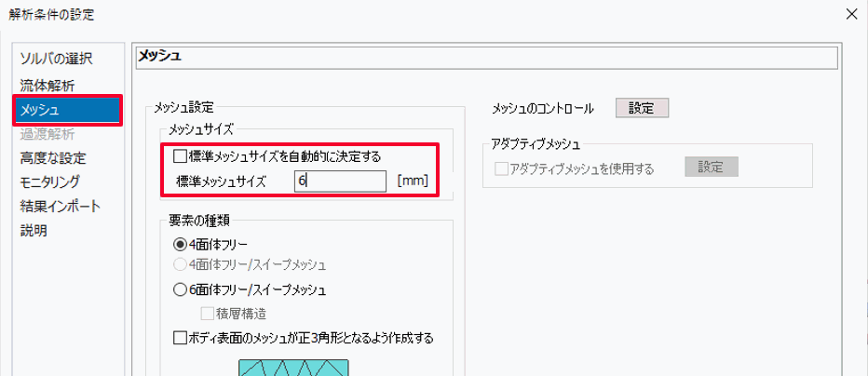
Task: Click the アダプティブメッシュを使用する checkbox
Action: [503, 168]
